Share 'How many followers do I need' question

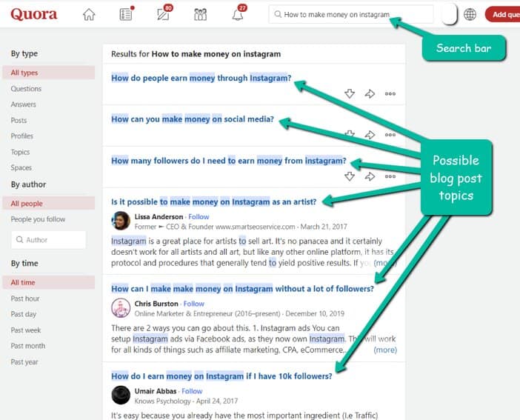click(x=370, y=176)
